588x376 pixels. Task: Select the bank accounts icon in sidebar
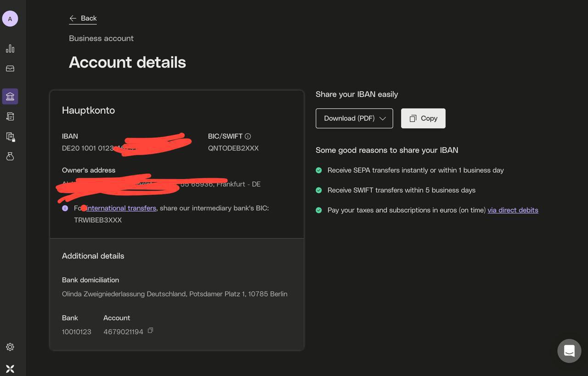(10, 96)
